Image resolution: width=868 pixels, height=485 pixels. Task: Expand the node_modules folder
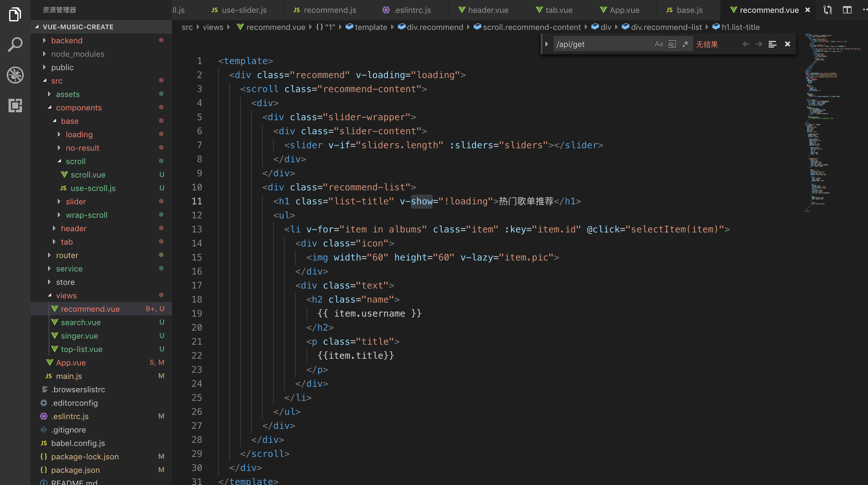pyautogui.click(x=101, y=54)
